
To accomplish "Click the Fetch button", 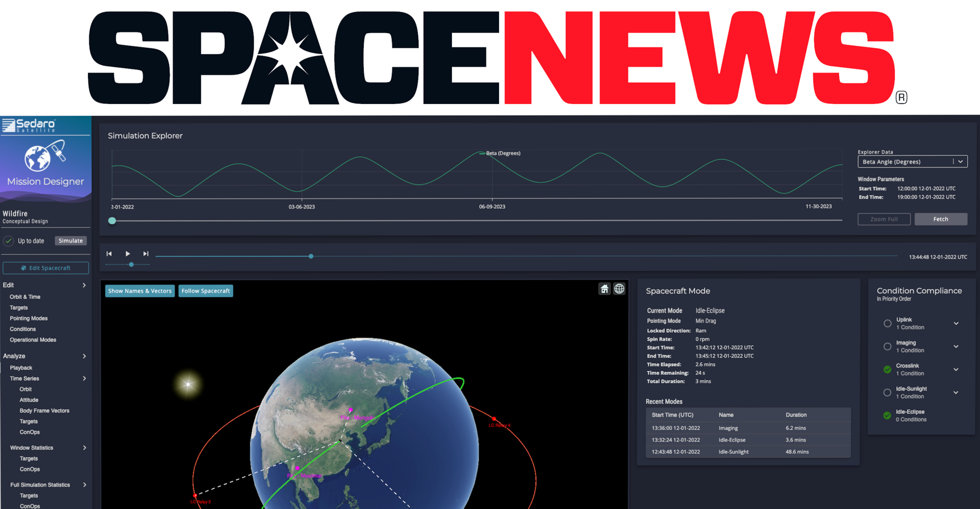I will pyautogui.click(x=941, y=219).
